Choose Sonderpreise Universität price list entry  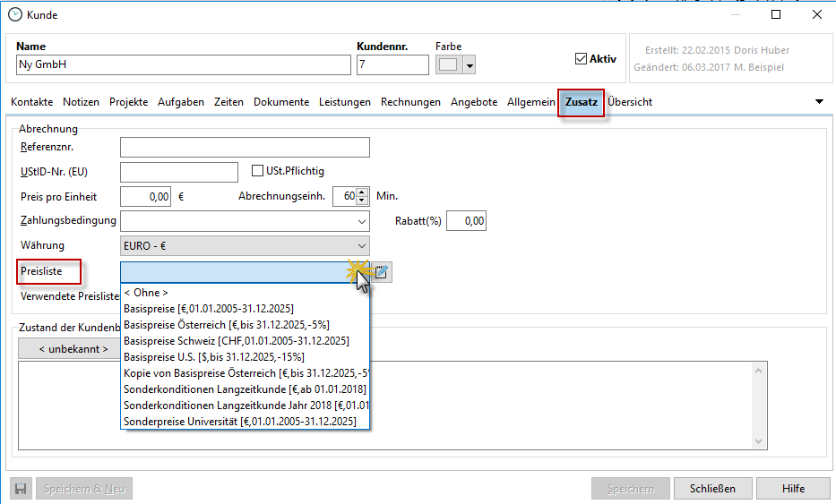[240, 422]
